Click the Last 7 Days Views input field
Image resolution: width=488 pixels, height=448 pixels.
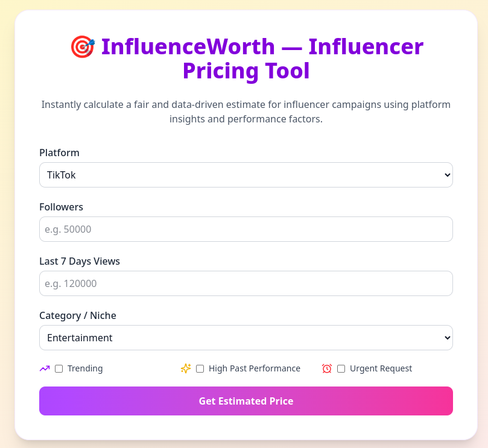246,283
